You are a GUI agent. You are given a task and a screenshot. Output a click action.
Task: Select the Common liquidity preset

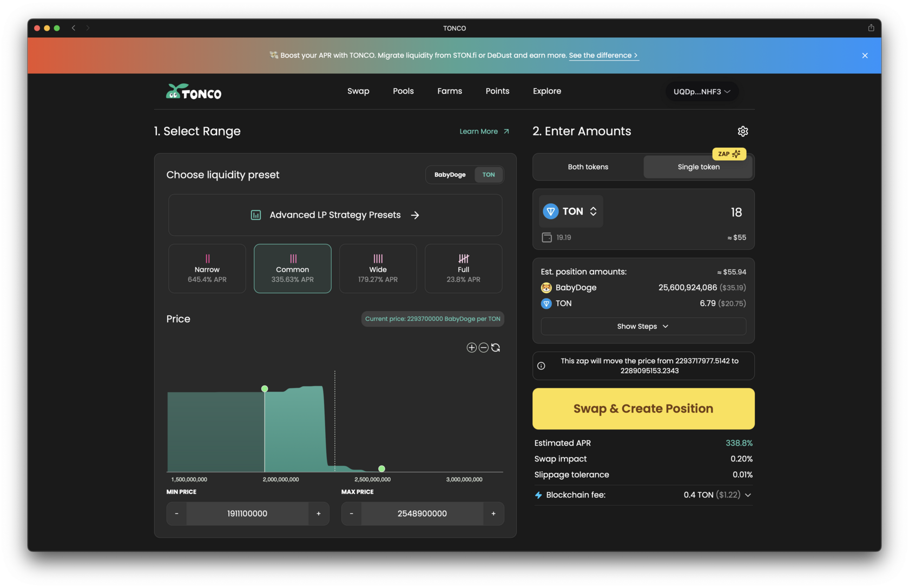click(293, 269)
